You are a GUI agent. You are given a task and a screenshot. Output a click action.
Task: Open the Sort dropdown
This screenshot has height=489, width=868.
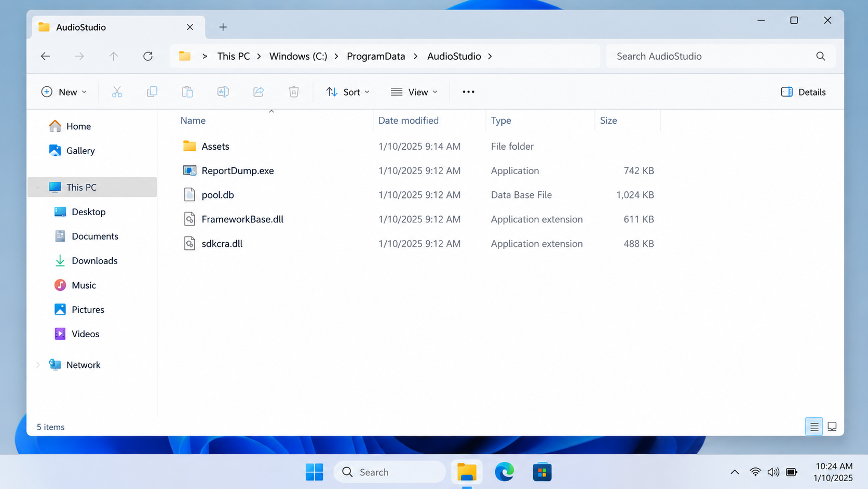click(x=348, y=92)
